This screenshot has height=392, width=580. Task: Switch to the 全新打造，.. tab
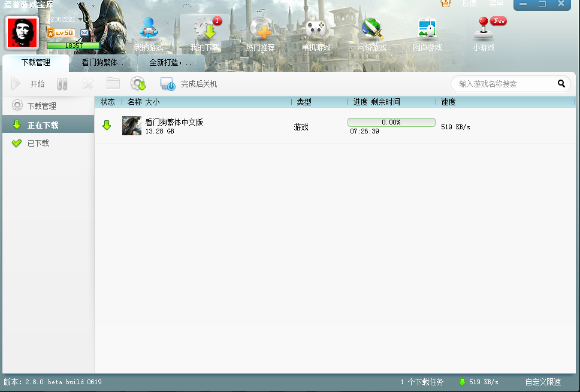click(x=171, y=62)
